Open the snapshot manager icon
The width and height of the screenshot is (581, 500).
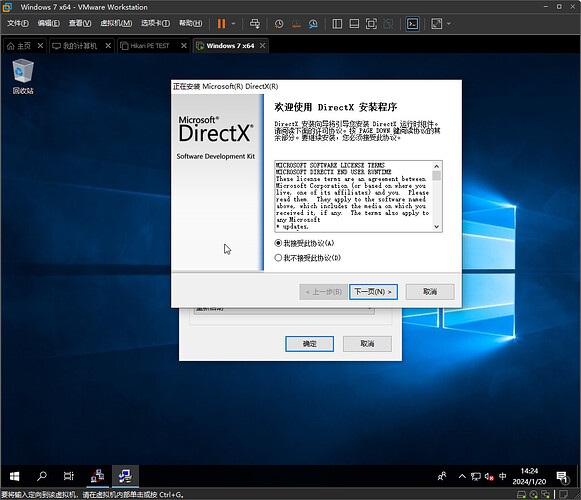(x=313, y=24)
